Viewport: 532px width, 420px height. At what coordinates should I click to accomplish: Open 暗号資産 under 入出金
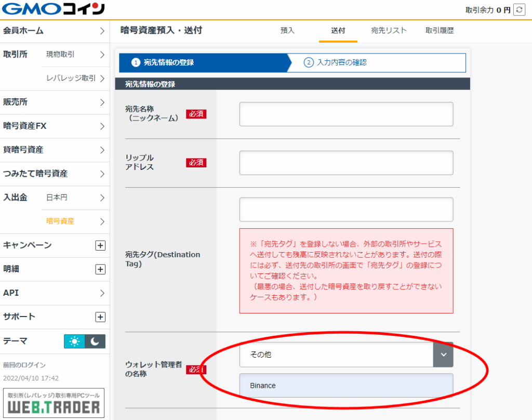[75, 221]
